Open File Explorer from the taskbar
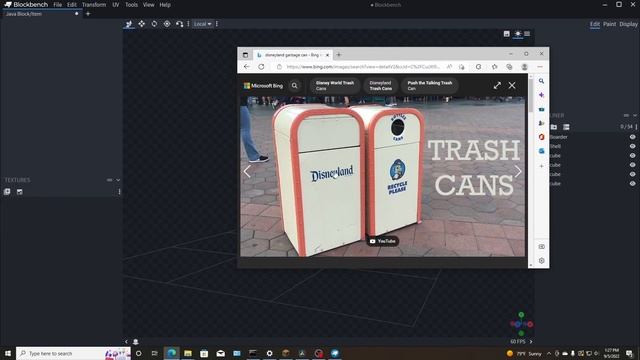The height and width of the screenshot is (360, 640). click(188, 353)
